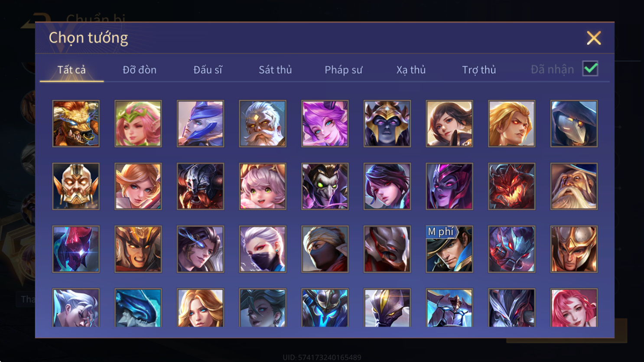Viewport: 644px width, 362px height.
Task: Toggle the Đã nhận checkbox
Action: (x=590, y=68)
